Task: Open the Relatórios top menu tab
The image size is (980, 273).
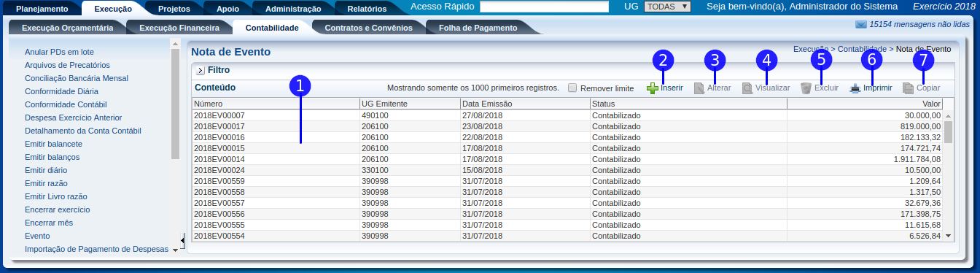Action: pos(367,9)
